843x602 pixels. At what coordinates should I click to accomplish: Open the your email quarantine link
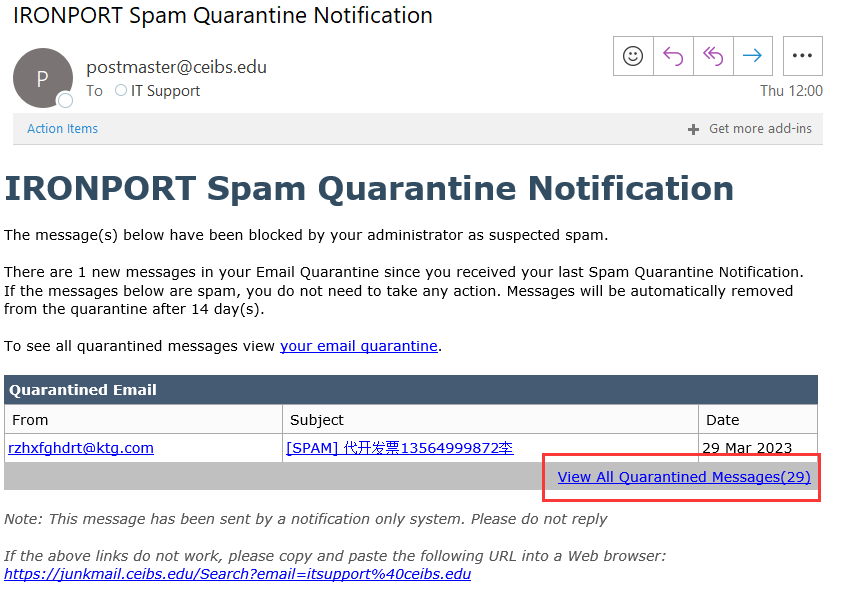click(x=359, y=346)
